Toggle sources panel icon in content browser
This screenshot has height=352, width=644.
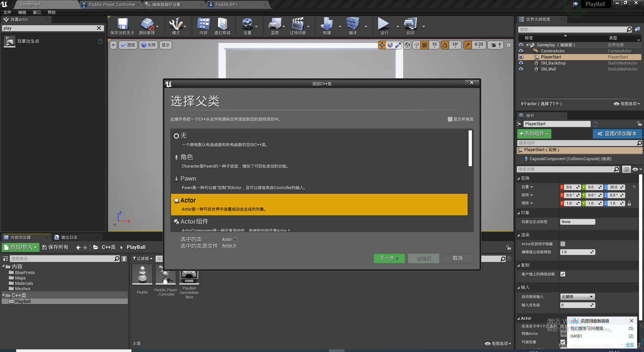(5, 259)
